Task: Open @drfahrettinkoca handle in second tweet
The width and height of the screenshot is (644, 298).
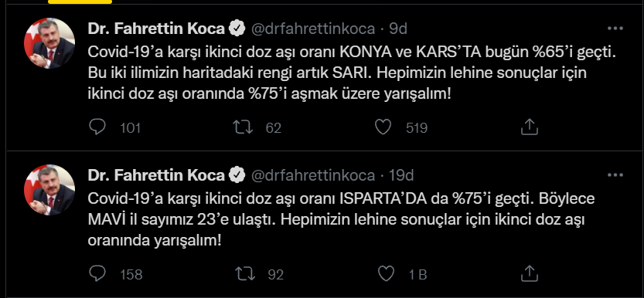Action: click(312, 175)
